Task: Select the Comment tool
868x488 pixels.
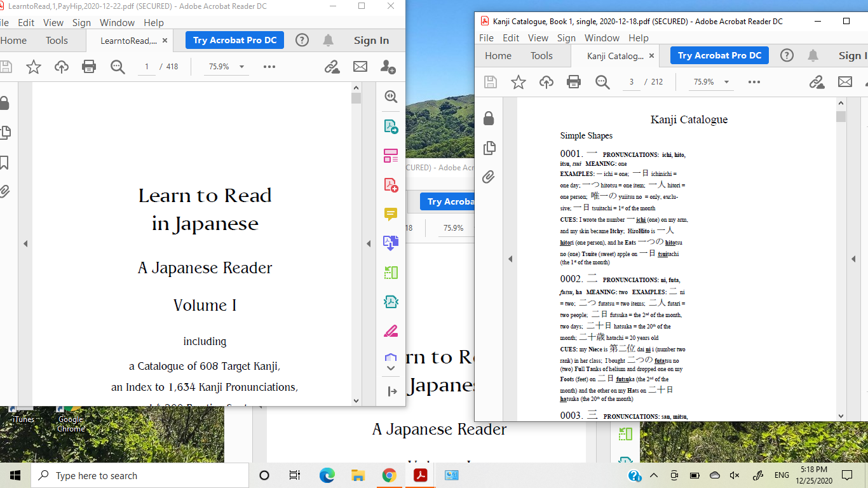Action: [x=391, y=214]
